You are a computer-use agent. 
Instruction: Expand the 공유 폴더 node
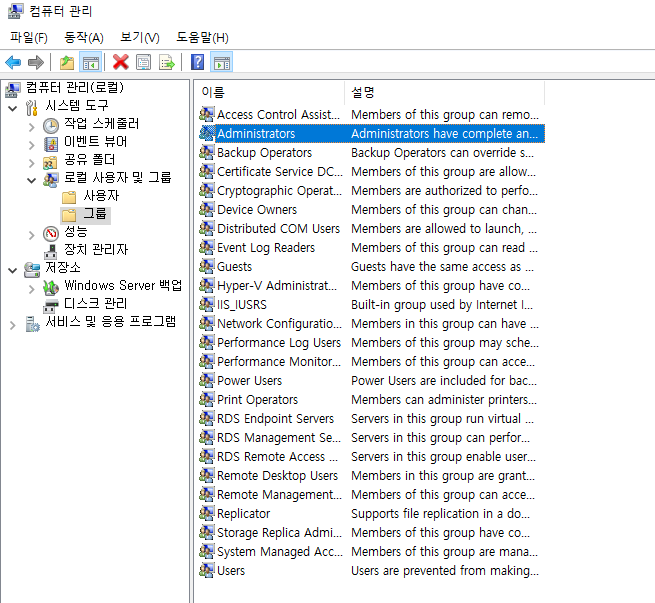pyautogui.click(x=31, y=163)
